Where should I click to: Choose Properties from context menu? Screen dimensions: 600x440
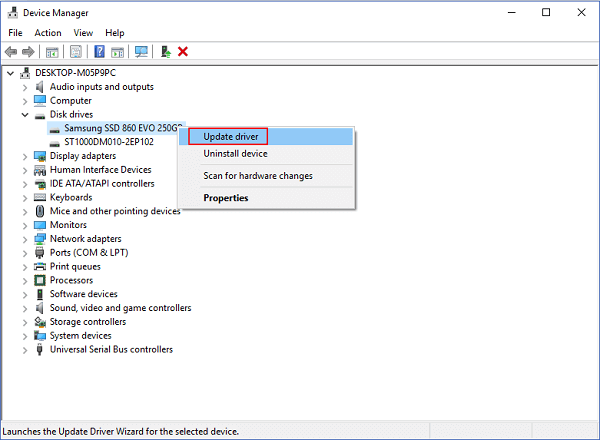pos(266,198)
